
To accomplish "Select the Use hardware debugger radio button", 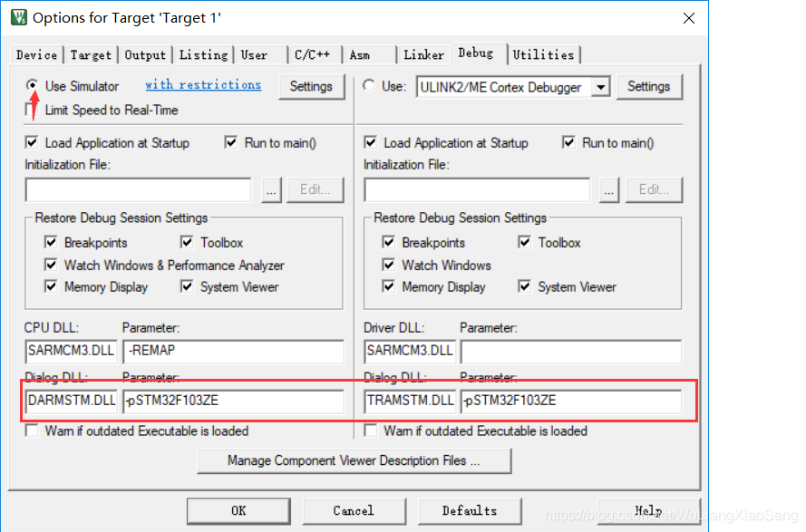I will point(369,85).
